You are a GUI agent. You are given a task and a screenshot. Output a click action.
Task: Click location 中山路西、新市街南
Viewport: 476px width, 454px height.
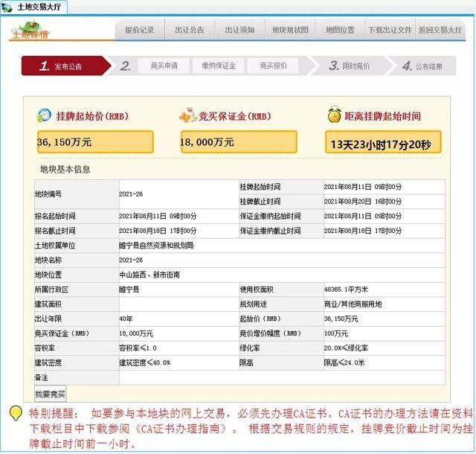point(149,275)
